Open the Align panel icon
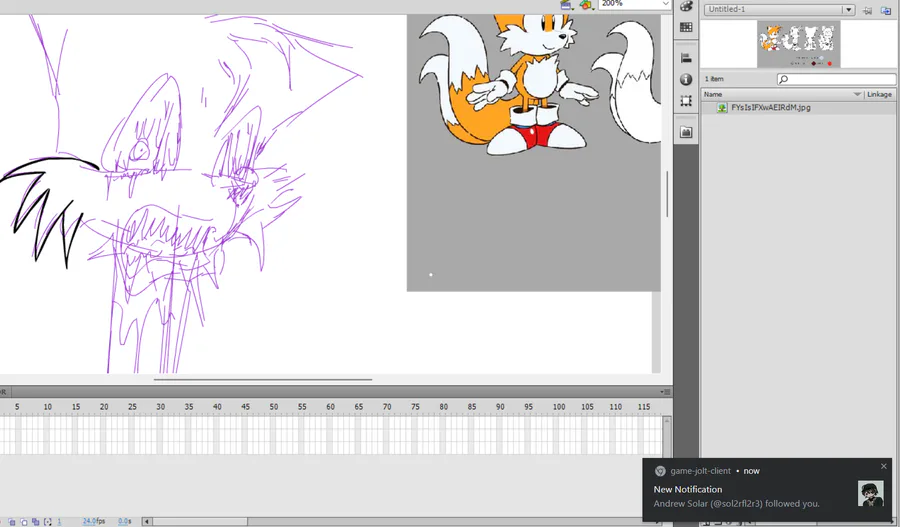The width and height of the screenshot is (900, 527). [x=686, y=58]
